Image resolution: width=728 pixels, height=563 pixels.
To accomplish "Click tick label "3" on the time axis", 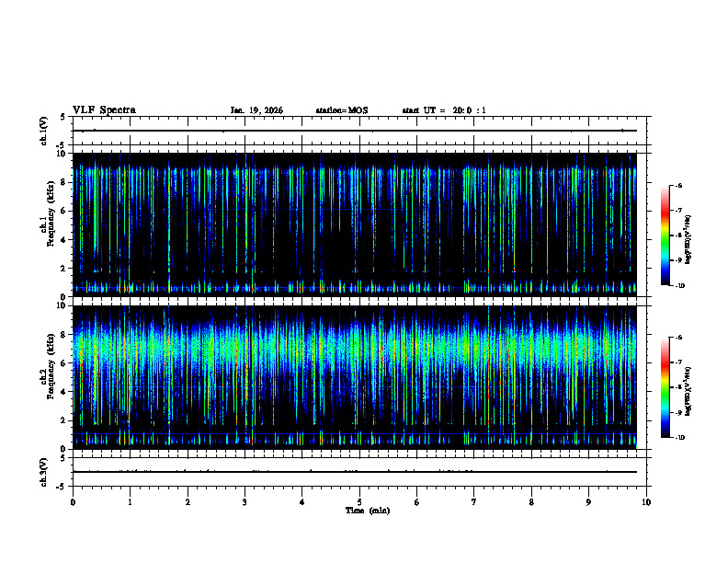I will 245,502.
